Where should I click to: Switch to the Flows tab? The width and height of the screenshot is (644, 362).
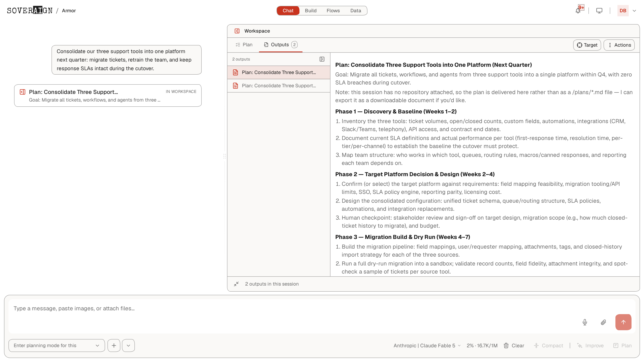tap(333, 10)
